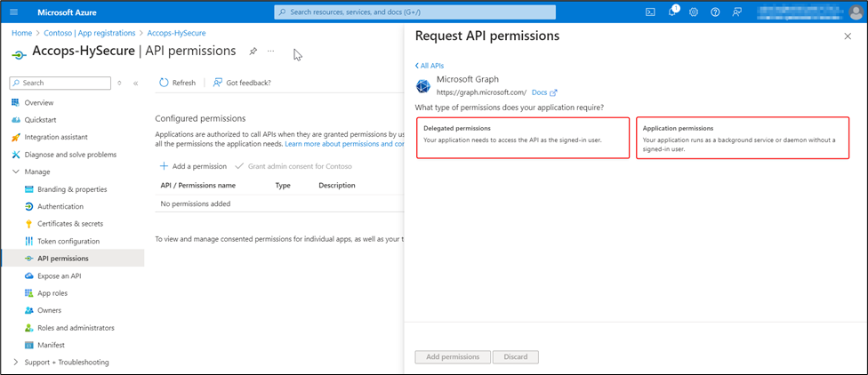
Task: Close the Request API permissions panel
Action: pos(847,36)
